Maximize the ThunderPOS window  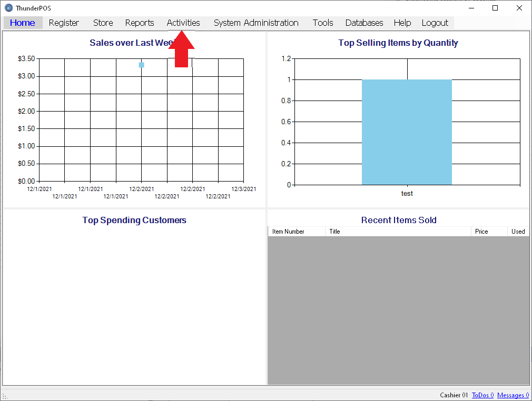tap(495, 8)
